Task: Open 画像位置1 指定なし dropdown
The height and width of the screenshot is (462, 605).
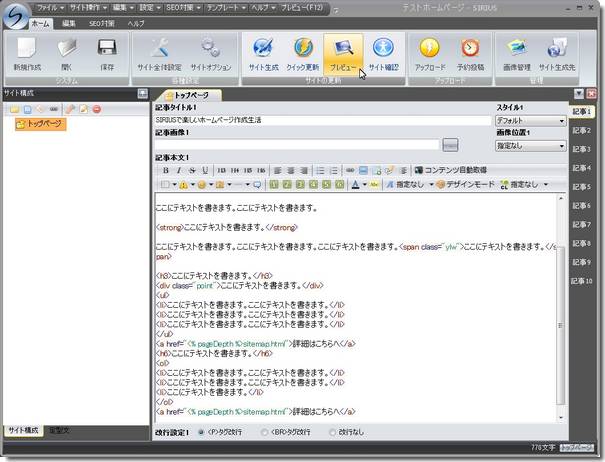Action: click(531, 146)
